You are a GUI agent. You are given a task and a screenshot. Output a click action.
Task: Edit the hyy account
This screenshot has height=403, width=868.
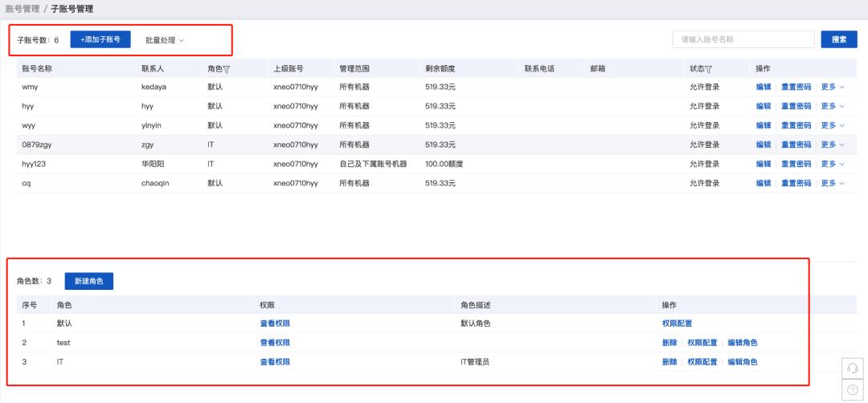coord(764,106)
